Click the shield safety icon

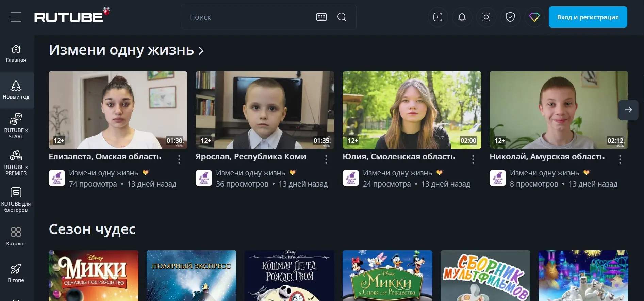tap(510, 17)
